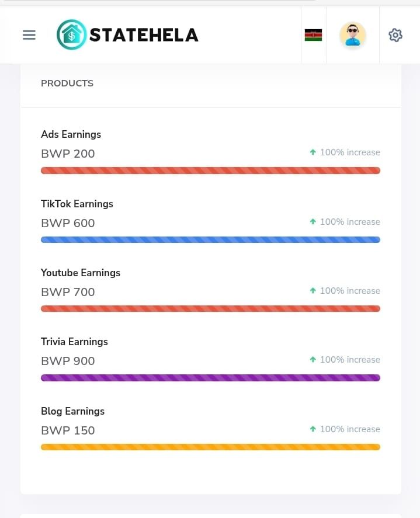The height and width of the screenshot is (518, 420).
Task: Click the increase arrow beside TikTok Earnings
Action: (x=313, y=221)
